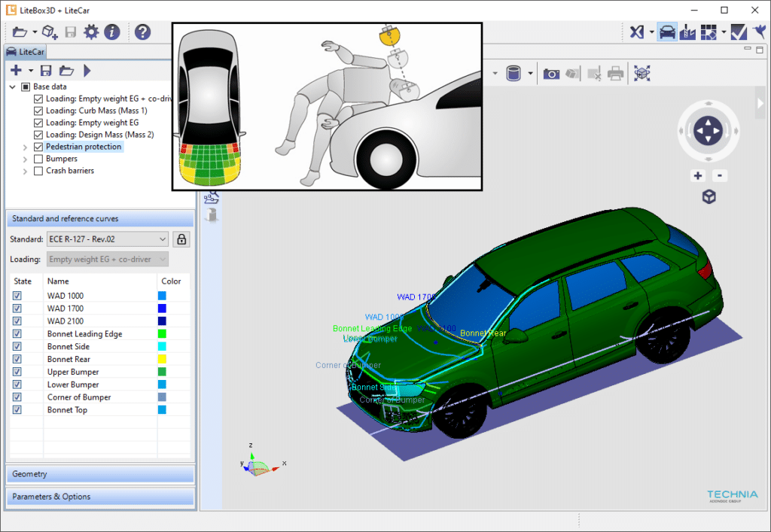
Task: Open dropdown arrow next to cylinder icon
Action: click(x=530, y=74)
